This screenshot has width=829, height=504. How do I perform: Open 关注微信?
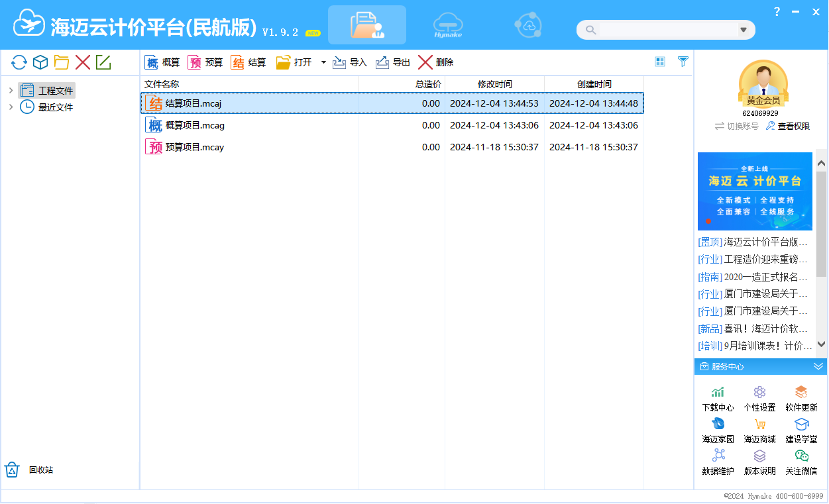[801, 463]
